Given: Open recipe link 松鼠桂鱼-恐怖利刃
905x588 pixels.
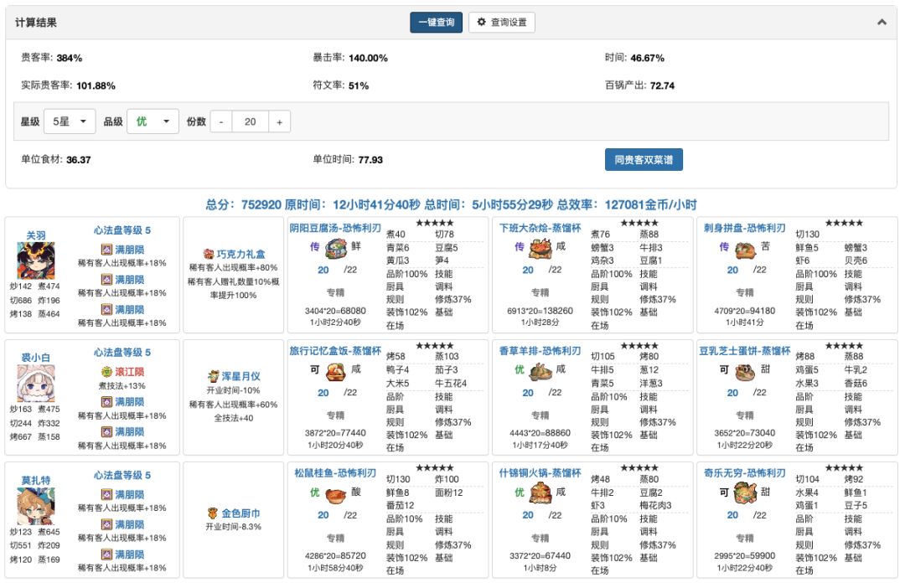Looking at the screenshot, I should click(335, 473).
